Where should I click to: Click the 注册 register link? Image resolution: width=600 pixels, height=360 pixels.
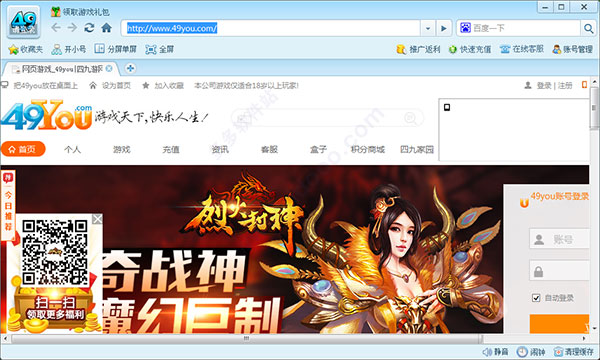(x=565, y=85)
